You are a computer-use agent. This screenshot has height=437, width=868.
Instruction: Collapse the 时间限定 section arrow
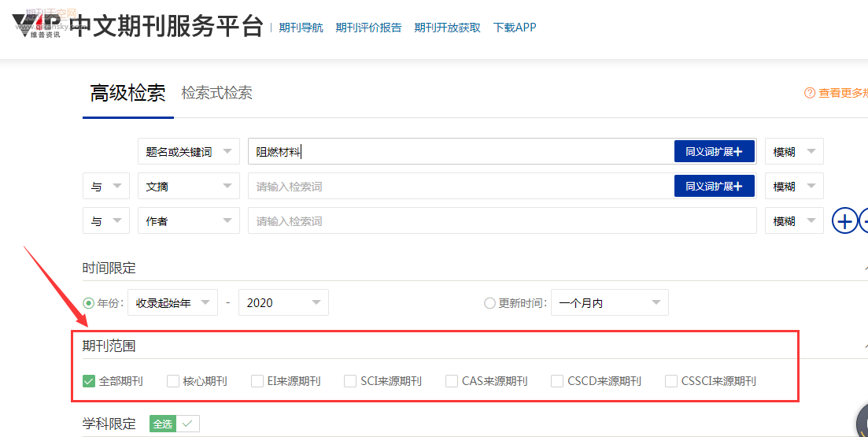[865, 268]
